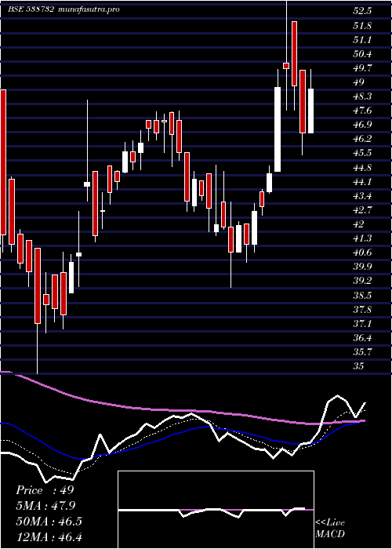This screenshot has height=549, width=392.
Task: Click the large white candle left of the peak
Action: click(278, 129)
